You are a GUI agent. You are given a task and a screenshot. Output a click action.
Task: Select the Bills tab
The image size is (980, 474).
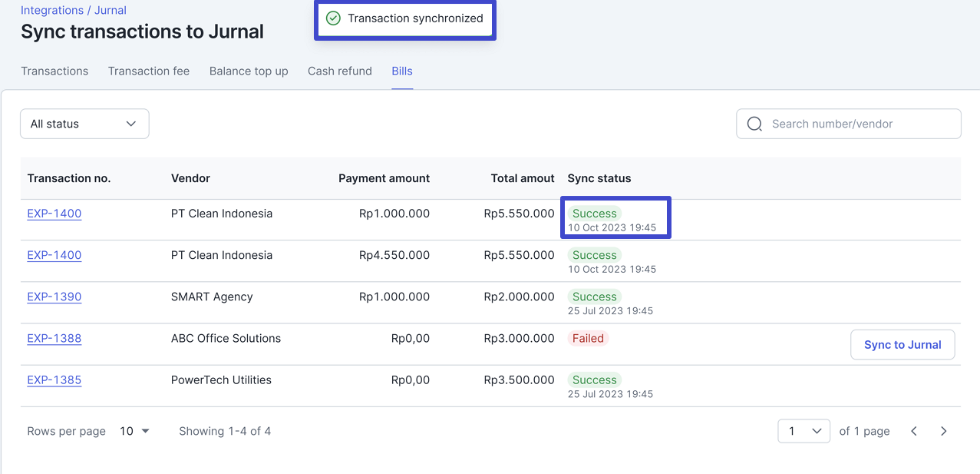(x=402, y=71)
